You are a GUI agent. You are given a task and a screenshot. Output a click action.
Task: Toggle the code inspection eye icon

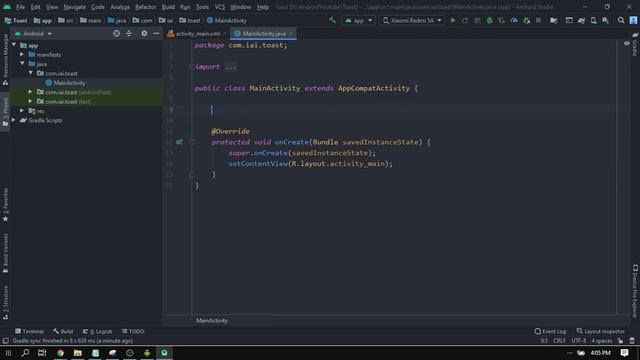coord(627,44)
